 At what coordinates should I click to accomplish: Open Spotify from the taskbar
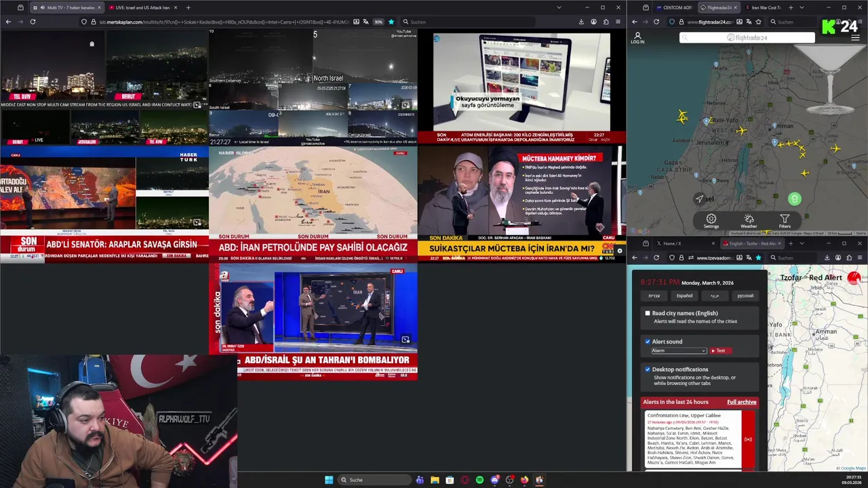point(479,480)
